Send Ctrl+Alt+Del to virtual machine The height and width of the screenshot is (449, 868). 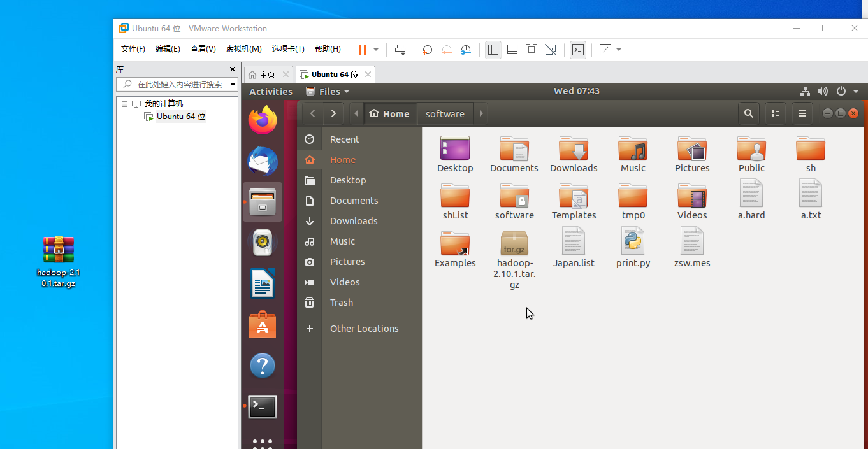coord(400,50)
